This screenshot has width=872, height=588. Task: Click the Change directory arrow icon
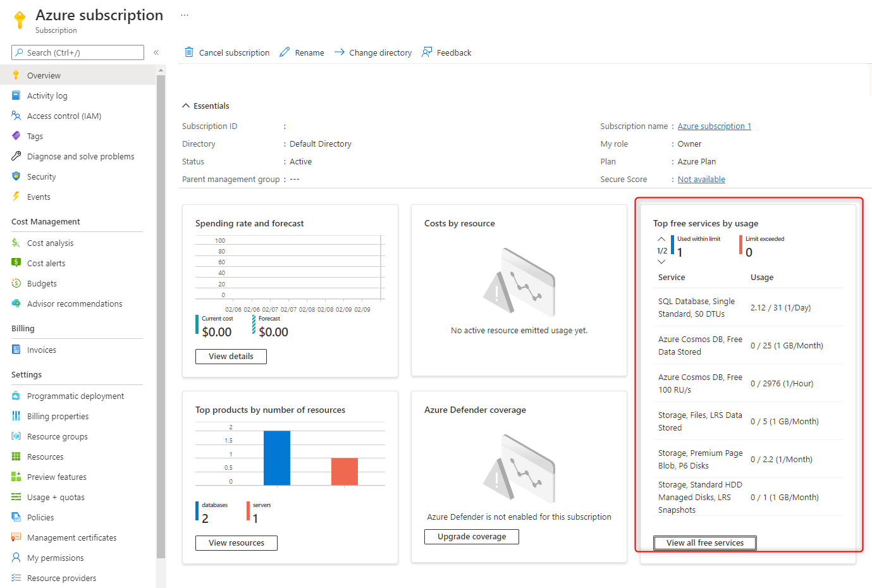[340, 52]
